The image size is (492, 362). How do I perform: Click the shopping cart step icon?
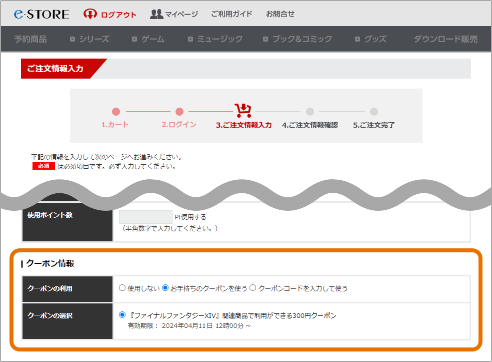point(243,110)
